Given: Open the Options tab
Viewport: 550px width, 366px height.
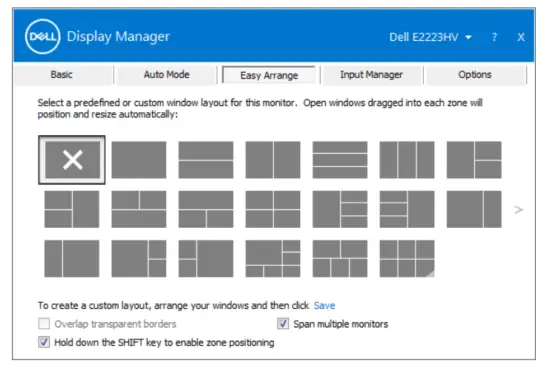Looking at the screenshot, I should point(475,75).
